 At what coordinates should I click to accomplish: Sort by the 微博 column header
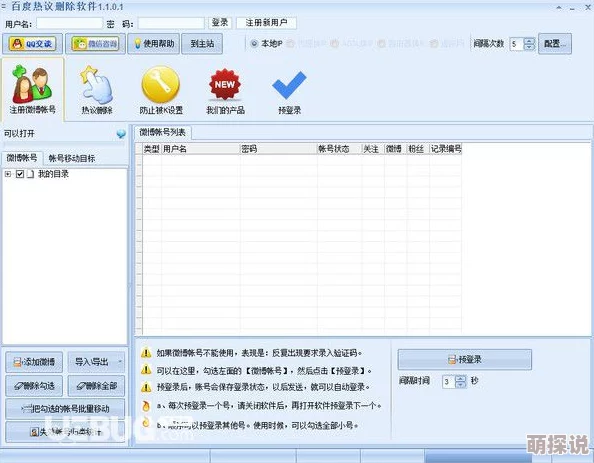(395, 149)
